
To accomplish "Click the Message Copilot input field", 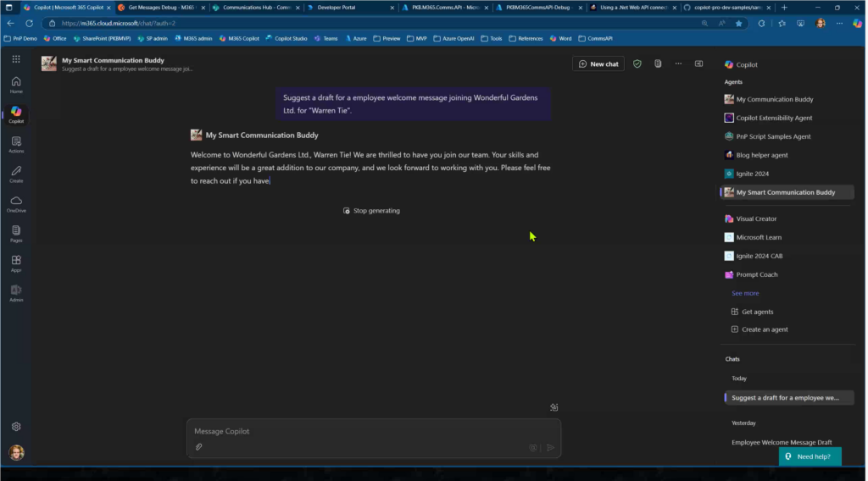I will (x=374, y=431).
